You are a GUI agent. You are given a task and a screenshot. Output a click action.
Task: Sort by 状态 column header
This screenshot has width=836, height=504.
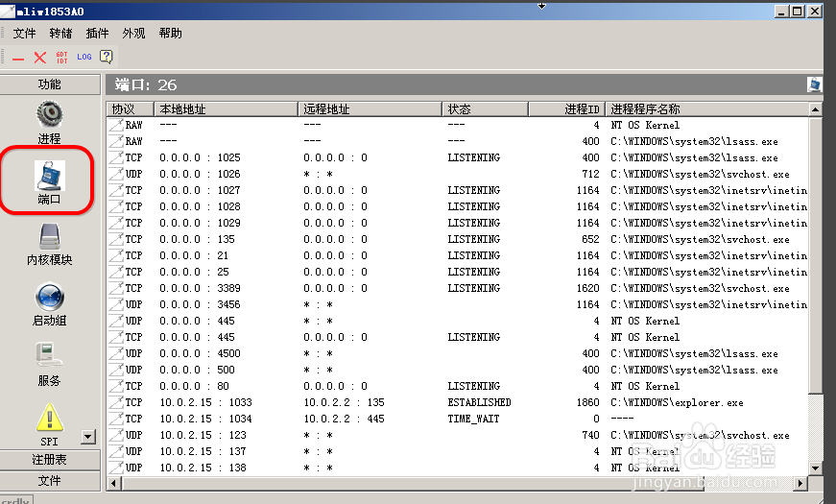point(485,108)
